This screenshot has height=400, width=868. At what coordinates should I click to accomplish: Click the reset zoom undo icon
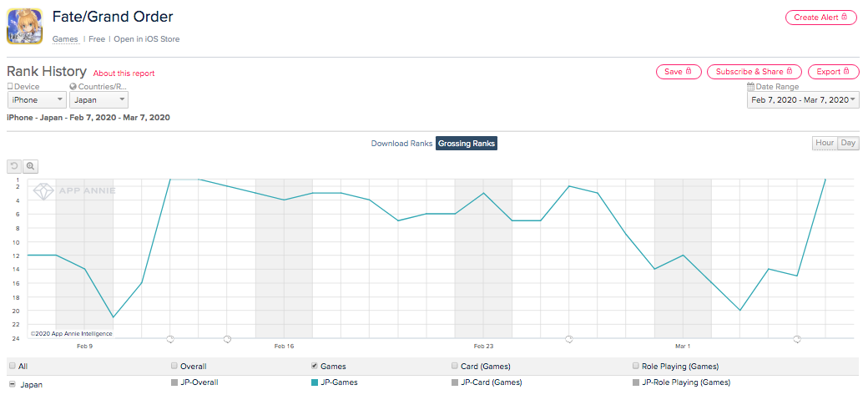(14, 165)
